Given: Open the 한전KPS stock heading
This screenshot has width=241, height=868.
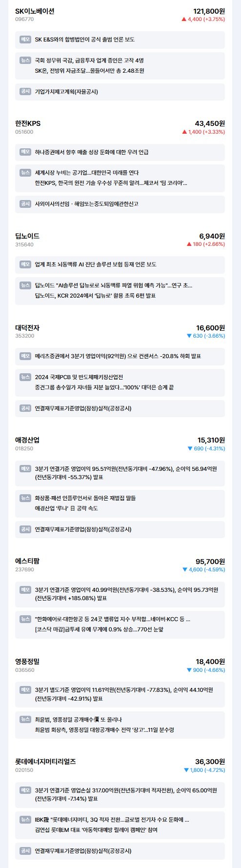Looking at the screenshot, I should pos(28,123).
